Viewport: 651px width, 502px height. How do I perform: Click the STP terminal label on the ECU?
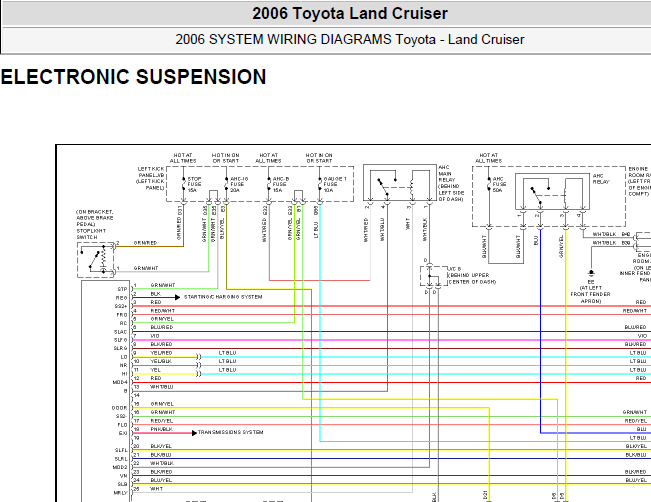pos(122,289)
